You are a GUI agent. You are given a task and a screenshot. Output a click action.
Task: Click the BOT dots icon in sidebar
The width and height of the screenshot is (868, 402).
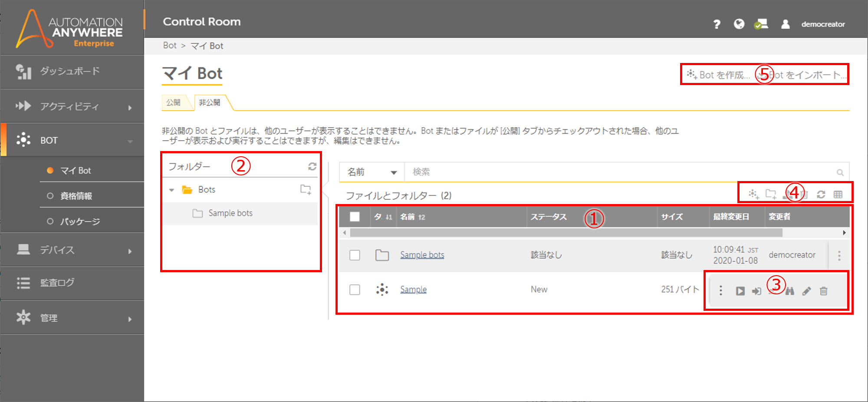(x=23, y=139)
